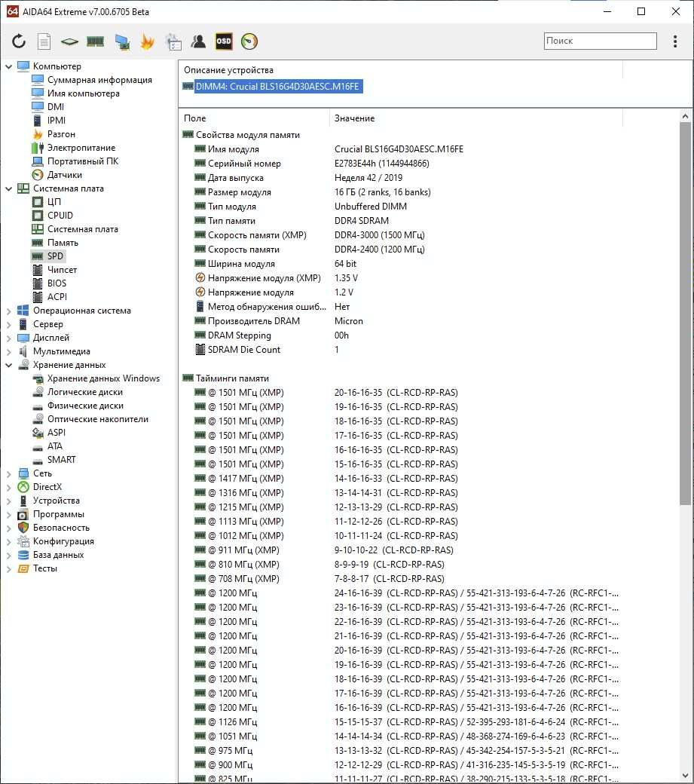Open the DMI tree item

(56, 106)
